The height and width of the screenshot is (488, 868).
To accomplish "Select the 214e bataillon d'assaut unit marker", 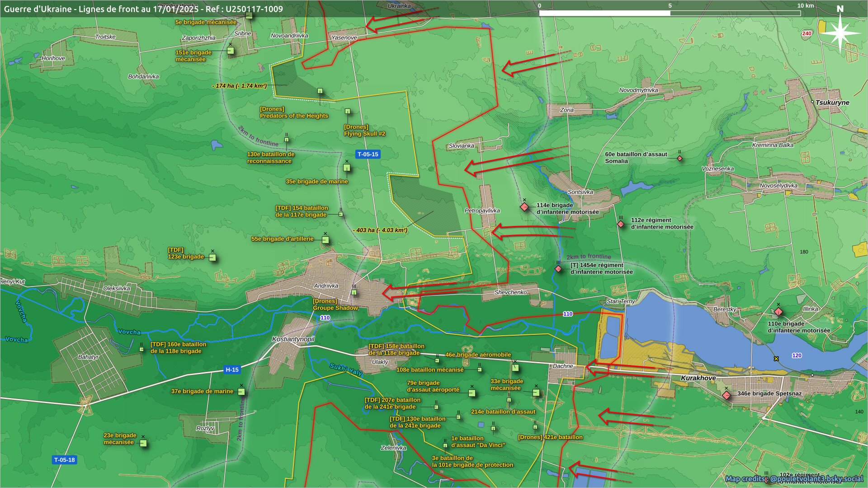I will 509,400.
